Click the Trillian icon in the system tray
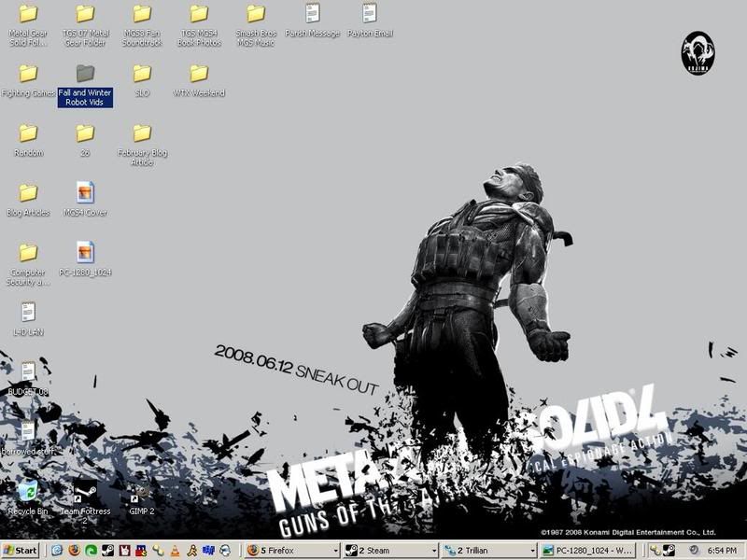The height and width of the screenshot is (560, 747). click(x=655, y=551)
